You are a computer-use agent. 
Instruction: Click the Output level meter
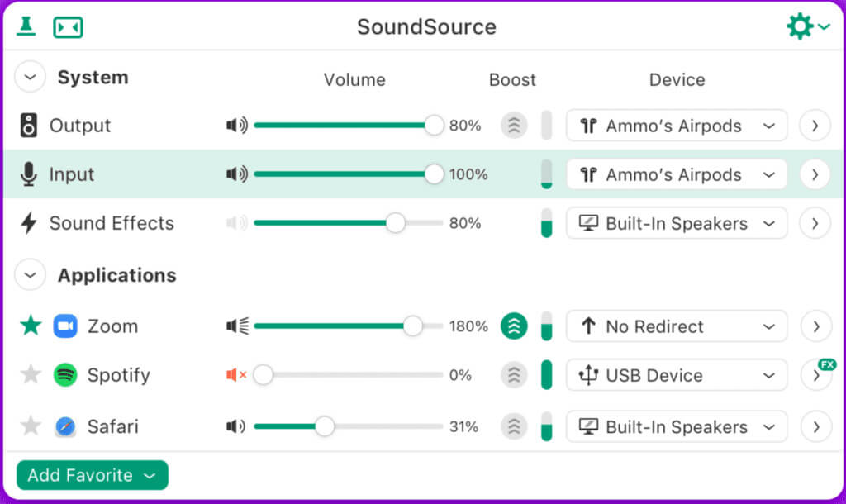click(547, 126)
